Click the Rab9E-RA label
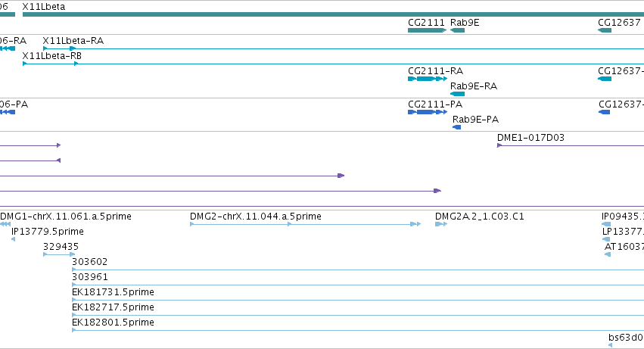644x349 pixels. pyautogui.click(x=474, y=86)
